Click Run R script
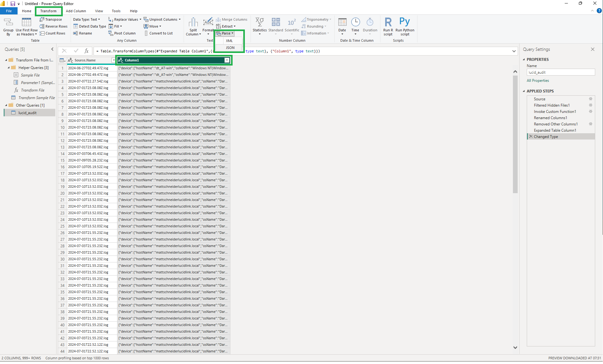The height and width of the screenshot is (364, 603). [x=388, y=27]
